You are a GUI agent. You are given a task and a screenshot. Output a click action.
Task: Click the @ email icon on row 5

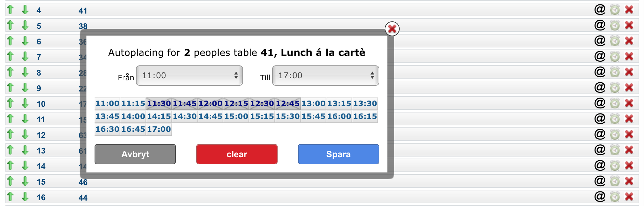point(600,25)
